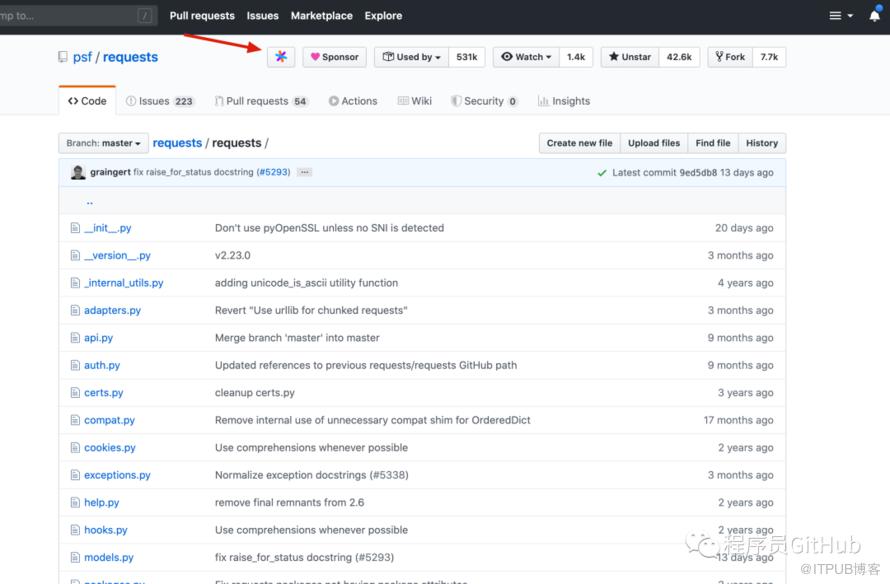890x584 pixels.
Task: Switch to the Issues 223 tab
Action: pos(160,101)
